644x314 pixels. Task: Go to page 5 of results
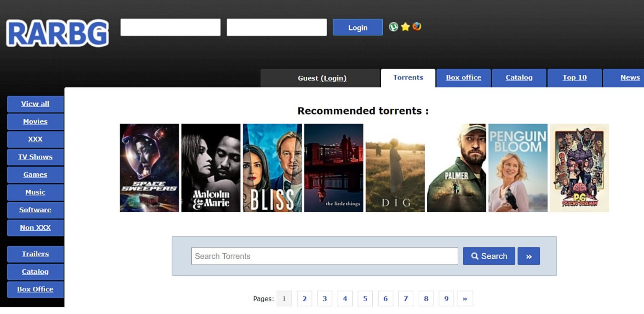pyautogui.click(x=365, y=299)
